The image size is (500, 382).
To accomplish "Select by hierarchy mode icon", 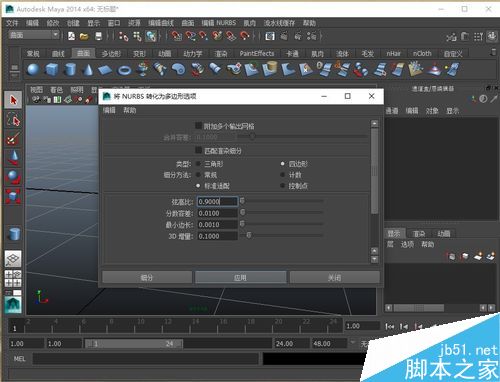I will coord(123,36).
